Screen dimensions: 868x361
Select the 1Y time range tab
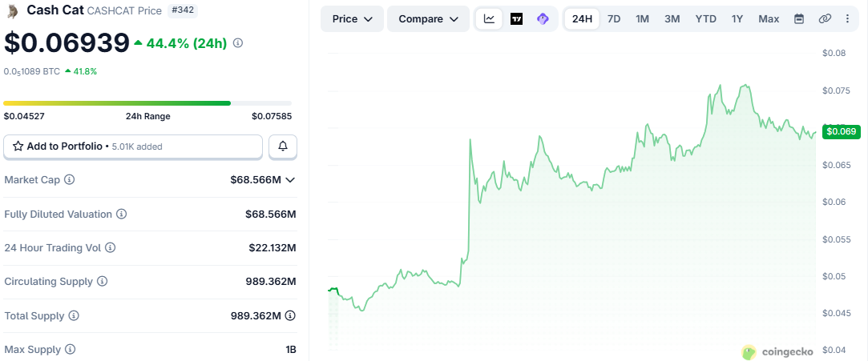pyautogui.click(x=737, y=18)
